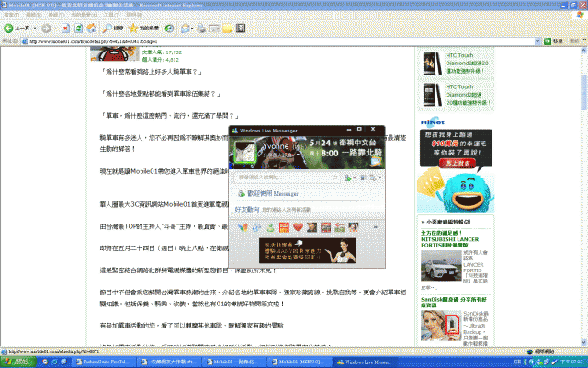Open the MITSUBISHI LANCER FORTIS article link
Image resolution: width=588 pixels, height=368 pixels.
click(x=449, y=239)
